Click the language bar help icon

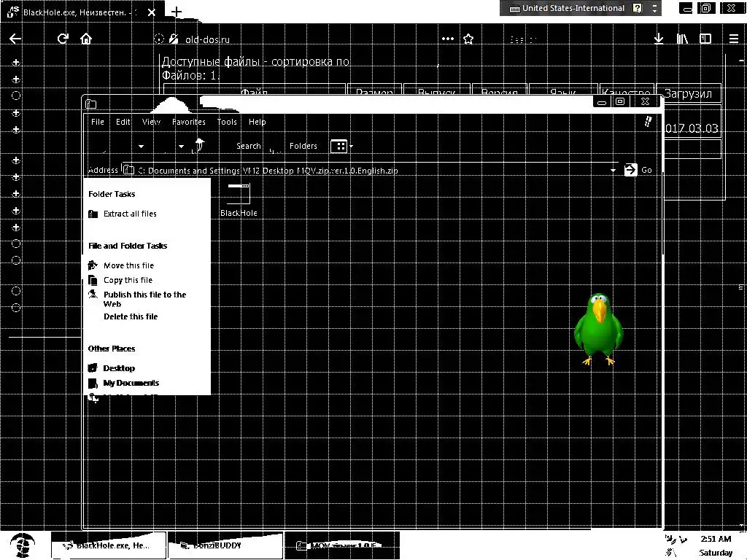point(638,8)
